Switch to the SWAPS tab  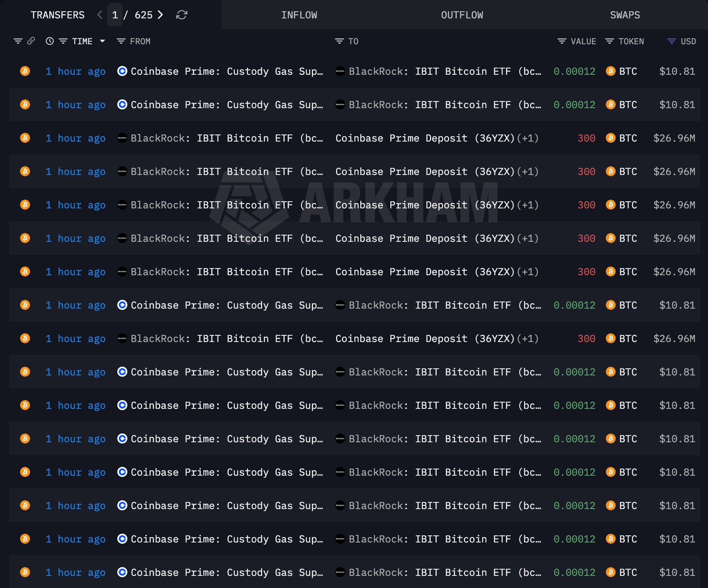coord(625,15)
